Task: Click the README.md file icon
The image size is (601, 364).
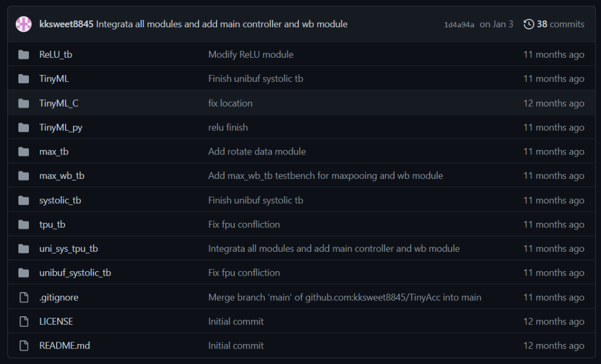Action: (x=23, y=346)
